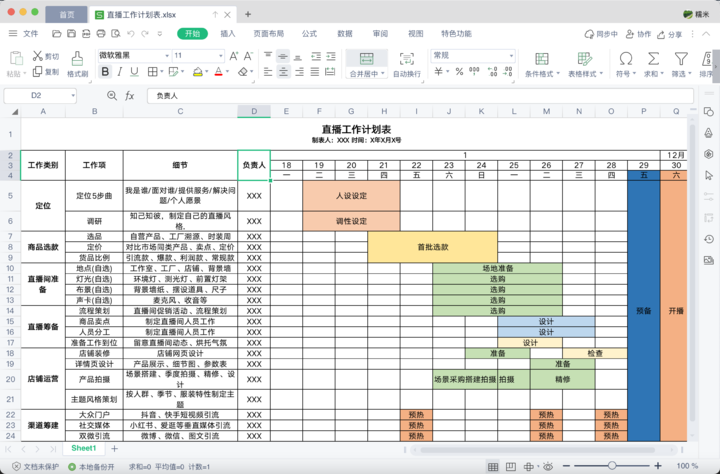Open the Page Layout (页面布局) tab
Image resolution: width=720 pixels, height=474 pixels.
pos(269,34)
